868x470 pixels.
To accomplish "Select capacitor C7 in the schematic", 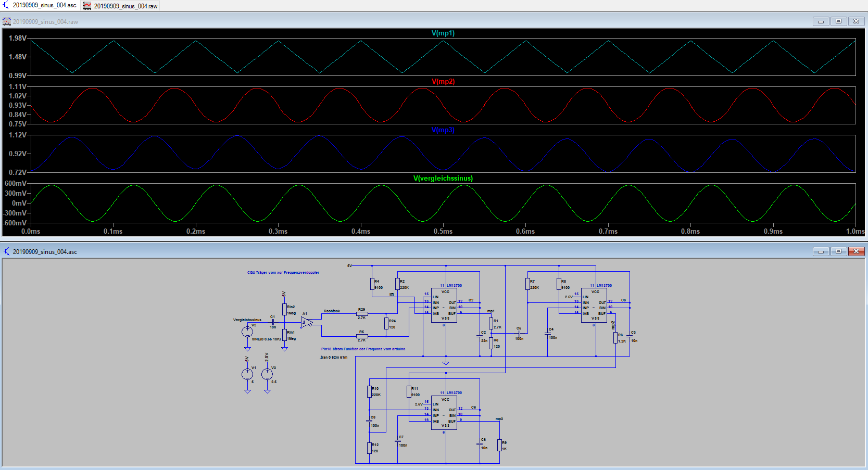I will tap(398, 441).
